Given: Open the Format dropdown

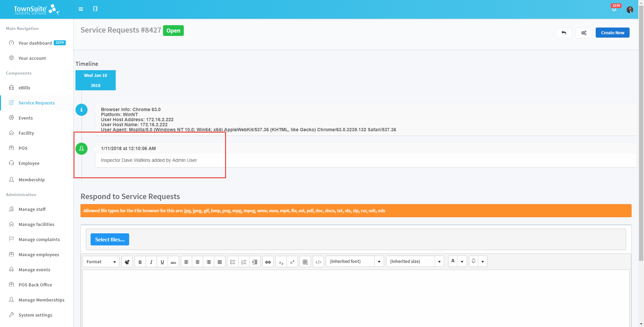Looking at the screenshot, I should tap(101, 262).
